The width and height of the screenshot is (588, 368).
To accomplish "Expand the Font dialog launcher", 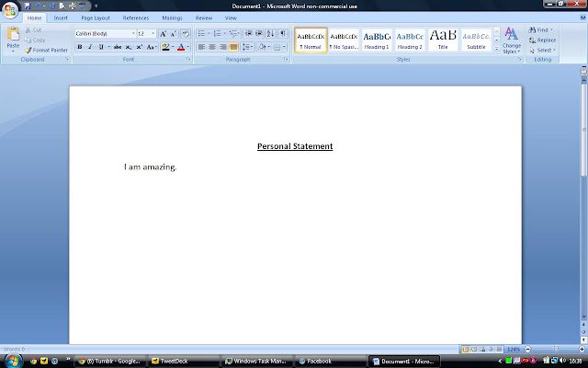I will [188, 59].
